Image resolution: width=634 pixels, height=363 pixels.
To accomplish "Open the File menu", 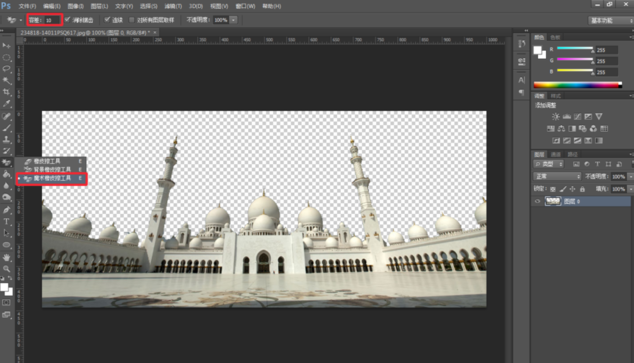I will pyautogui.click(x=27, y=6).
